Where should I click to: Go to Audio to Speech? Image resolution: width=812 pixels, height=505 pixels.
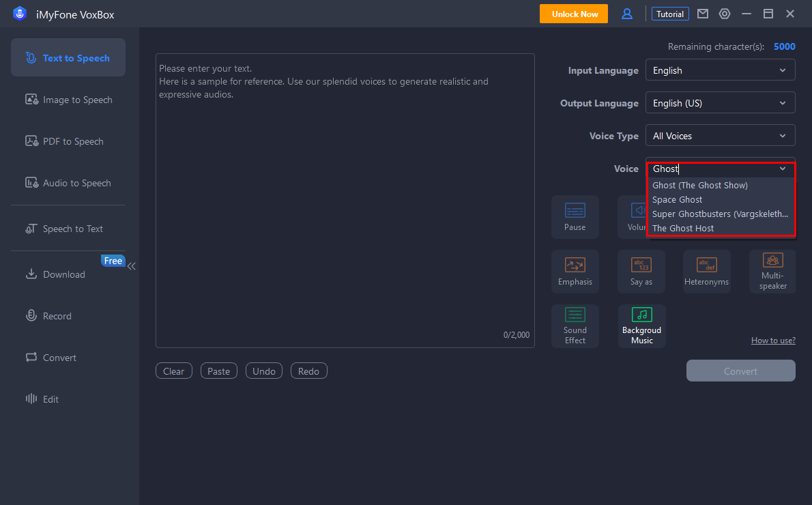pyautogui.click(x=68, y=182)
